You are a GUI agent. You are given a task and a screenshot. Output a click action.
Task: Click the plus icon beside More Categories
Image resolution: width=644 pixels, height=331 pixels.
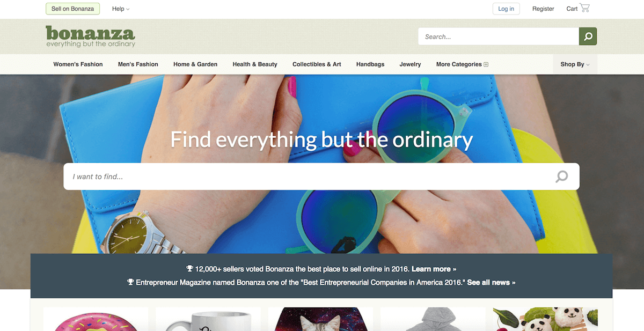coord(486,64)
